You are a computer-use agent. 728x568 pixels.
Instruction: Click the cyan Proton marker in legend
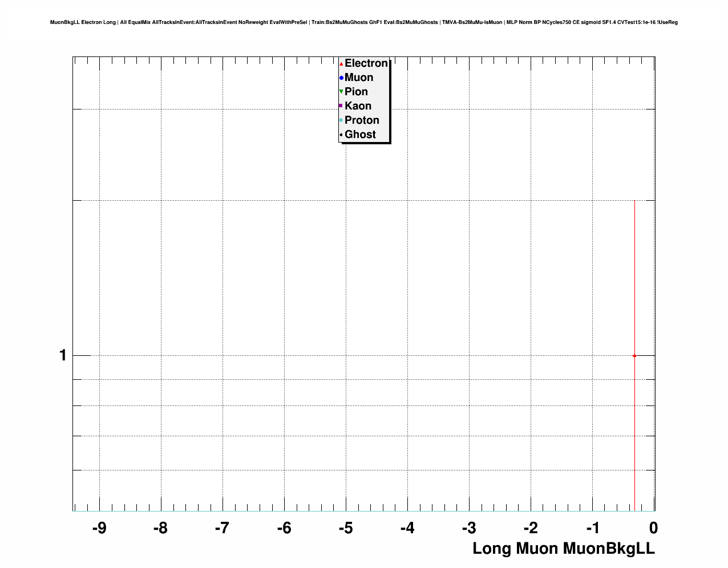[x=341, y=120]
